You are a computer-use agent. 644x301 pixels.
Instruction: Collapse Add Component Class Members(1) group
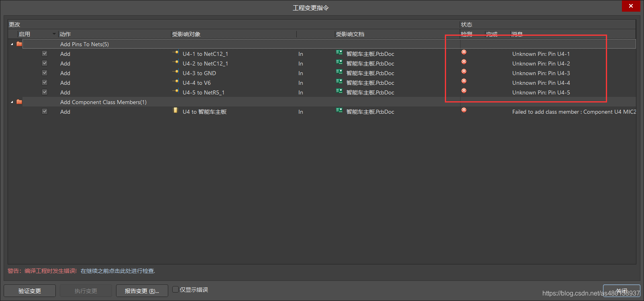pyautogui.click(x=12, y=102)
